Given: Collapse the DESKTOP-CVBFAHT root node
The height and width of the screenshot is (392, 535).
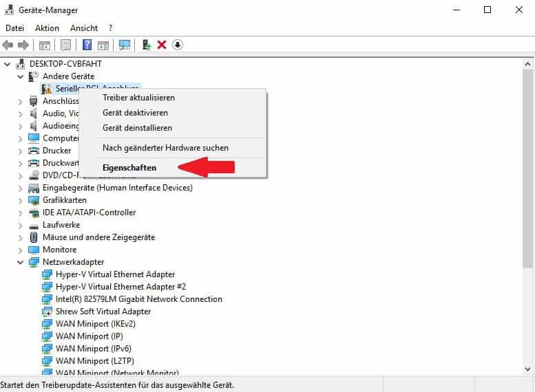Looking at the screenshot, I should pos(8,64).
